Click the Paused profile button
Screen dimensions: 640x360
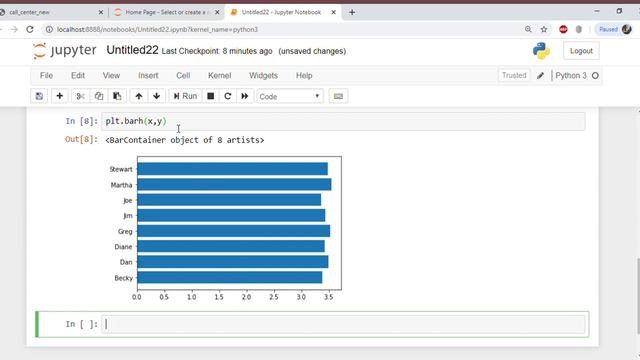click(613, 29)
